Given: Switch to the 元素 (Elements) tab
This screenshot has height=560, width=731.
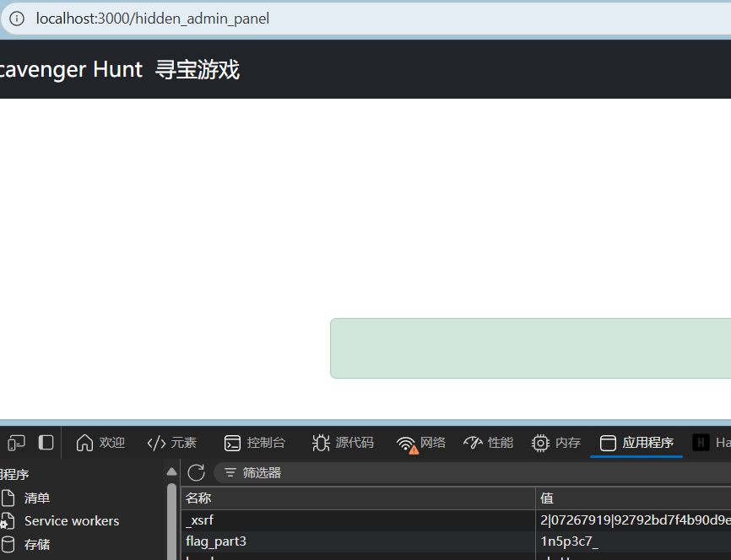Looking at the screenshot, I should 171,443.
